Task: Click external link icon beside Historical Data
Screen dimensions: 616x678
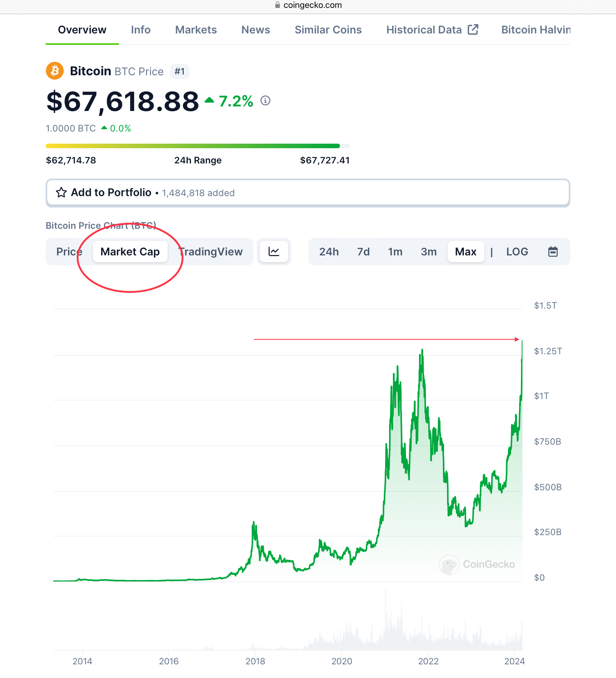Action: [x=473, y=30]
